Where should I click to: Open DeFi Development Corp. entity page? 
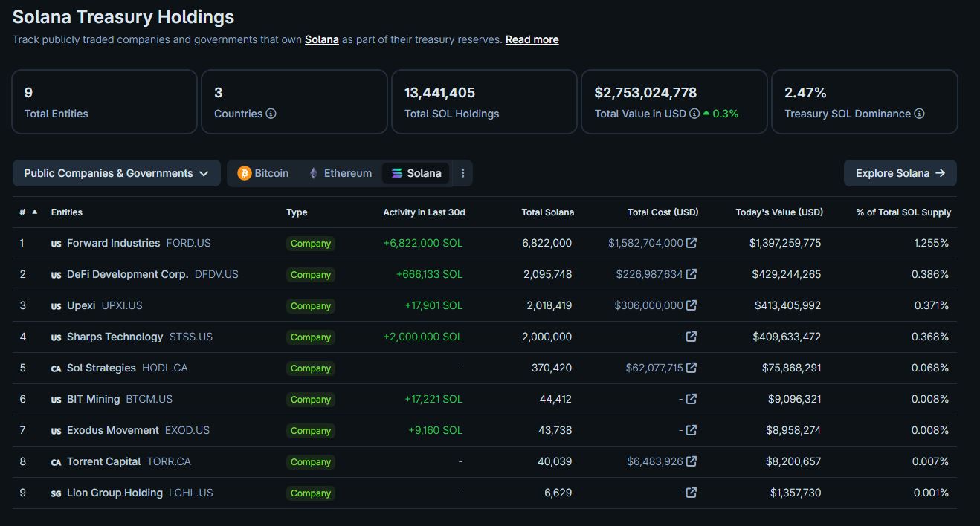coord(128,274)
